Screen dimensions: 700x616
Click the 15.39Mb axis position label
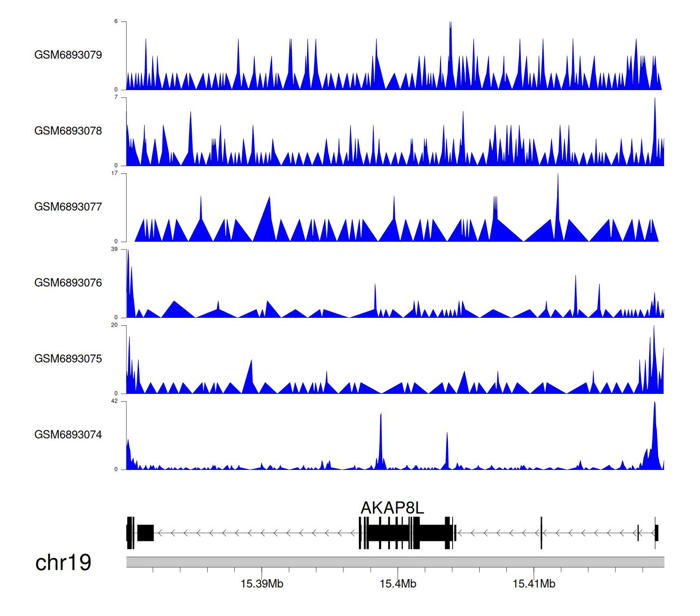pos(262,584)
